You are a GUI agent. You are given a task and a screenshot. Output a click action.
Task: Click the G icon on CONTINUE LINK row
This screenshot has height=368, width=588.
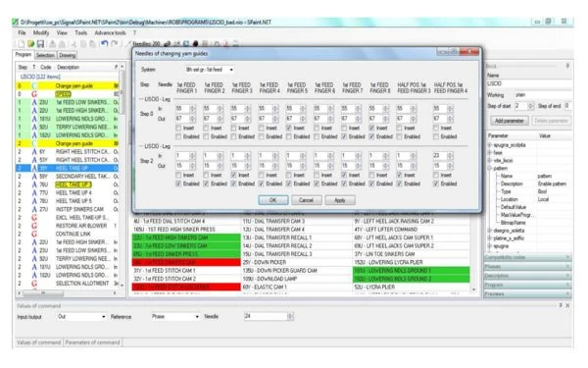pos(34,234)
